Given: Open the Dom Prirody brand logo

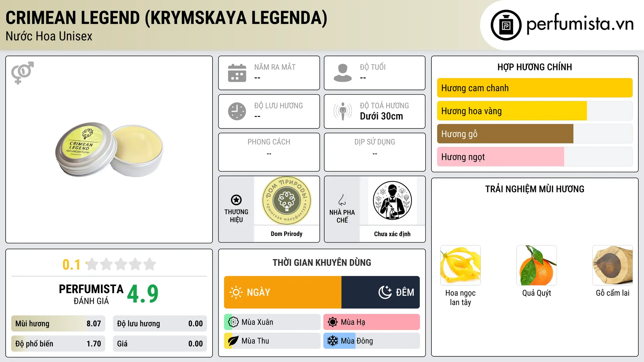Looking at the screenshot, I should coord(286,201).
